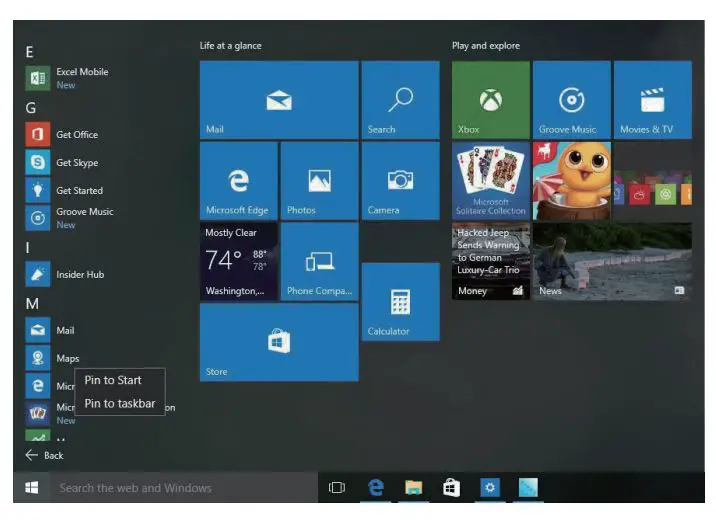The image size is (716, 520).
Task: Click the Search the web and Windows box
Action: tap(184, 488)
